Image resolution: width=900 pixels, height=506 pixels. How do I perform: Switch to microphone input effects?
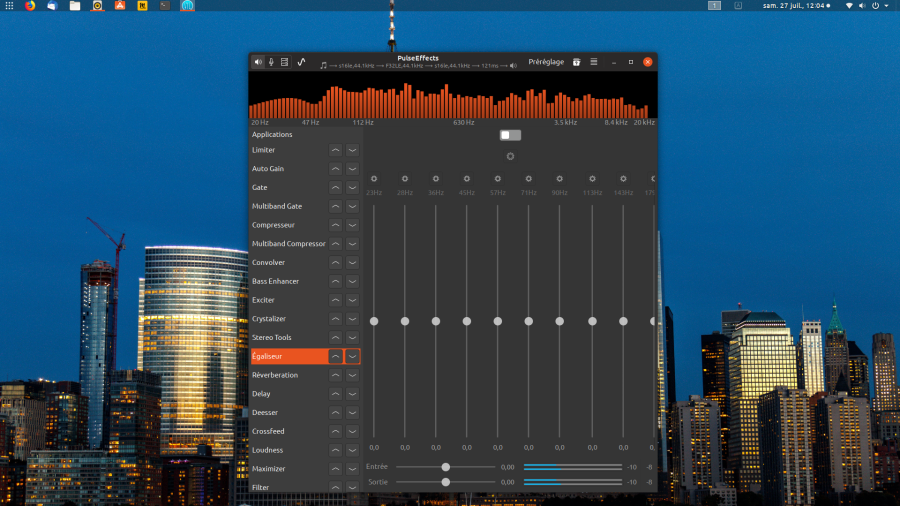(x=271, y=62)
